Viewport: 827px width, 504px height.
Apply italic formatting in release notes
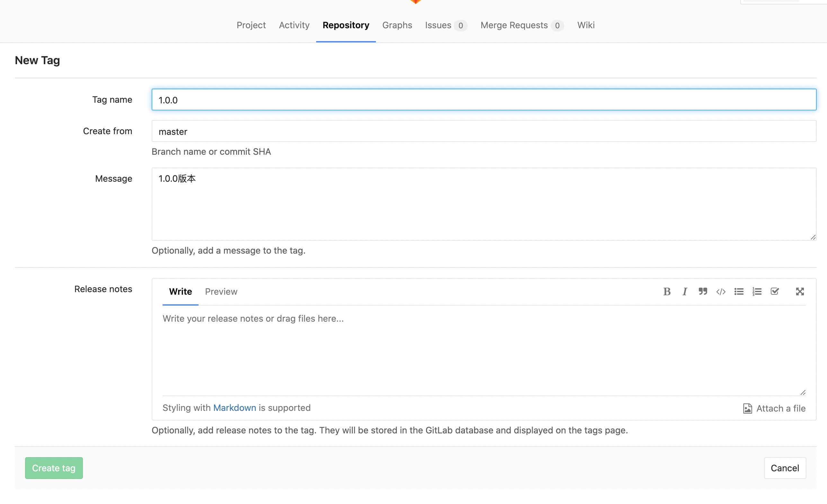coord(685,291)
